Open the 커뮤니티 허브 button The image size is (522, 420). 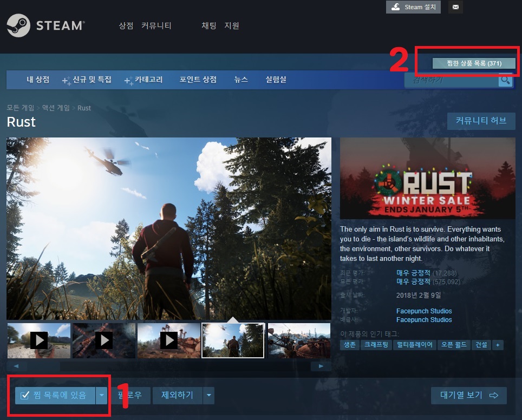click(481, 121)
